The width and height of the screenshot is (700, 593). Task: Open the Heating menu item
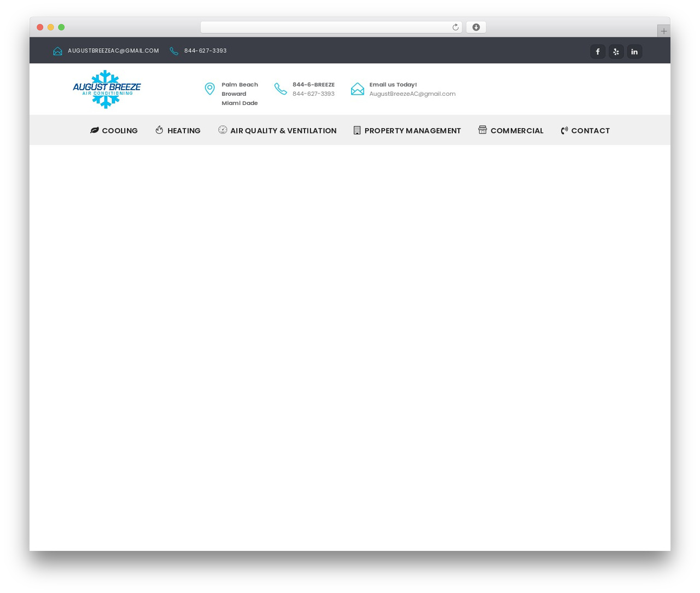point(178,130)
